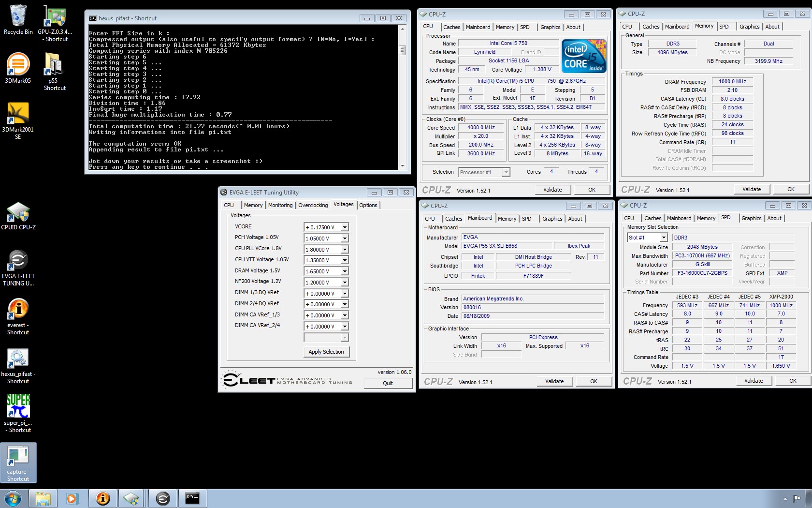Show hidden tray icons arrow
This screenshot has height=508, width=812.
tap(785, 498)
